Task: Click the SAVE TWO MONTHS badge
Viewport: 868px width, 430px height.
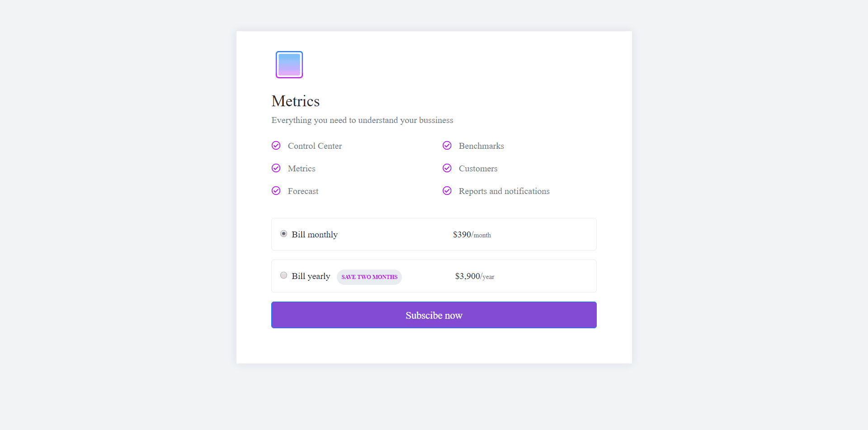Action: coord(369,277)
